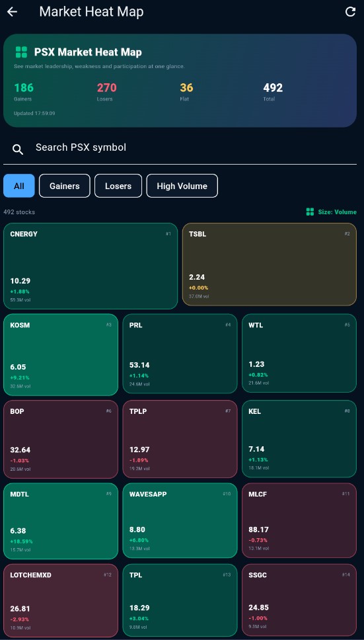364x640 pixels.
Task: Click PRL price 53.14
Action: 139,365
